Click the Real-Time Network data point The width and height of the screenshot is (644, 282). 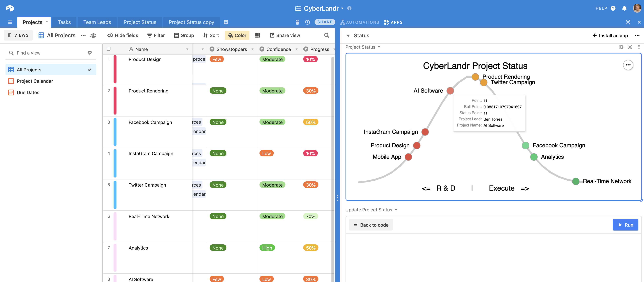[x=575, y=181]
